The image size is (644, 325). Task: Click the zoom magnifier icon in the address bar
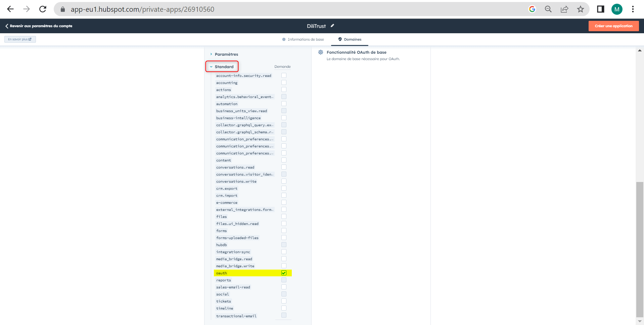point(548,9)
